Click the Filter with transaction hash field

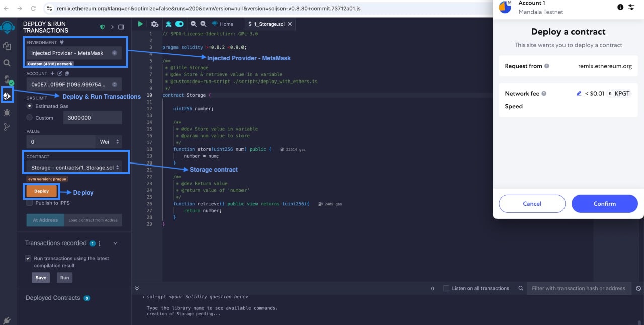pyautogui.click(x=580, y=288)
